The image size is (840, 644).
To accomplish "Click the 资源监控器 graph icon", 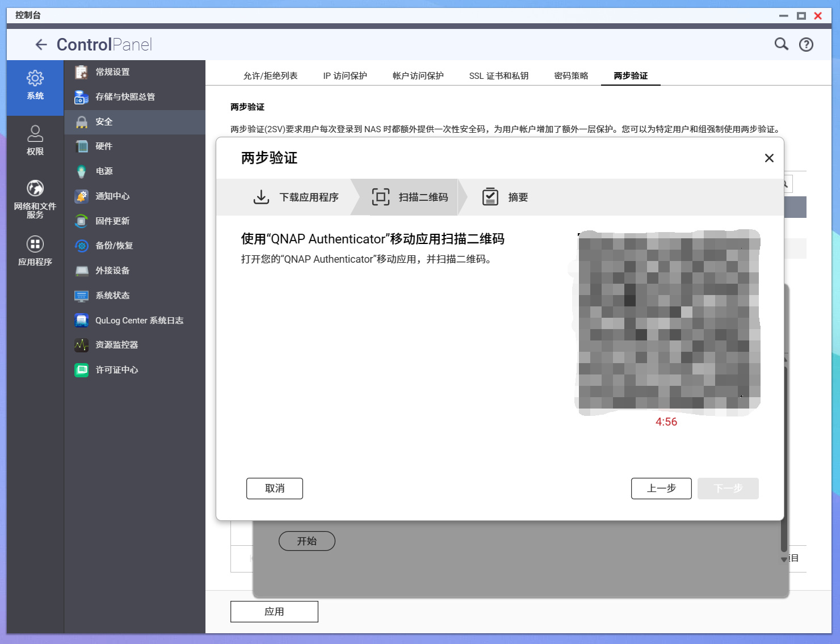I will tap(82, 345).
